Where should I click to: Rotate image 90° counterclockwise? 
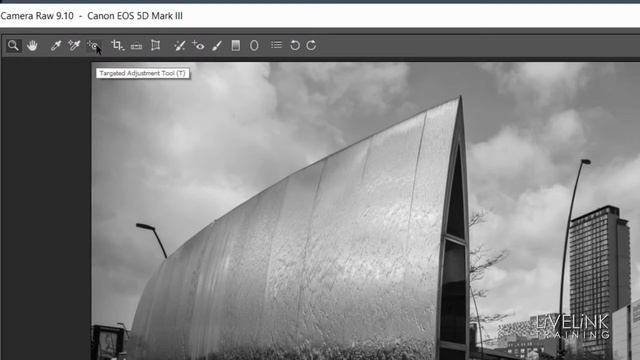(295, 45)
